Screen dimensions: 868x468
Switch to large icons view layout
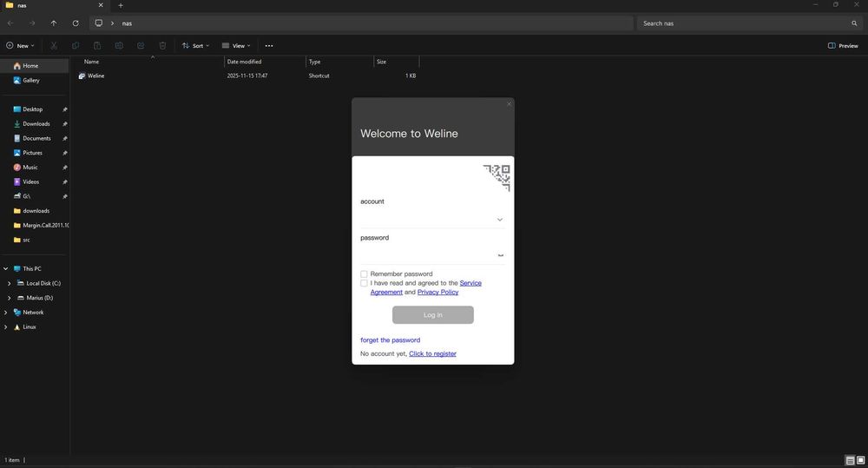(861, 460)
